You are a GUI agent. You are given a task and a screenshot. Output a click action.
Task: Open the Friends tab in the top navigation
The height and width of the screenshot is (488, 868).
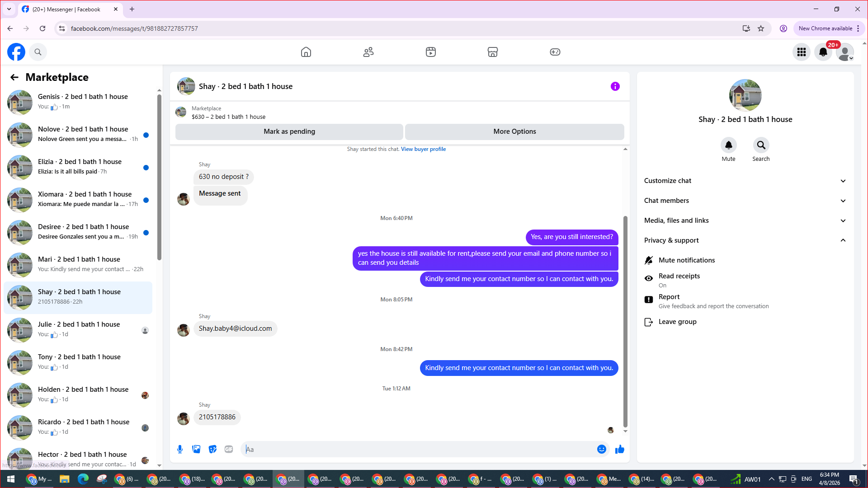[x=368, y=52]
